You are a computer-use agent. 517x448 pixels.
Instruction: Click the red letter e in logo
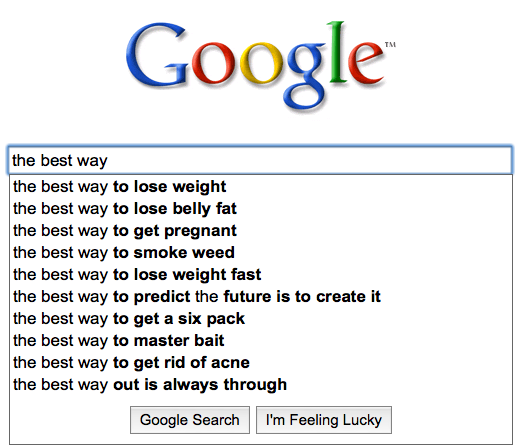click(366, 63)
